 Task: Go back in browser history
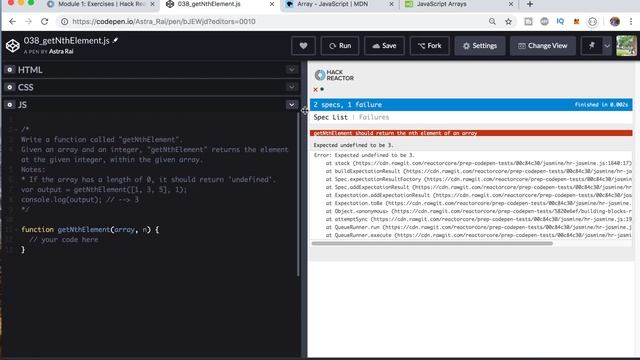click(12, 21)
